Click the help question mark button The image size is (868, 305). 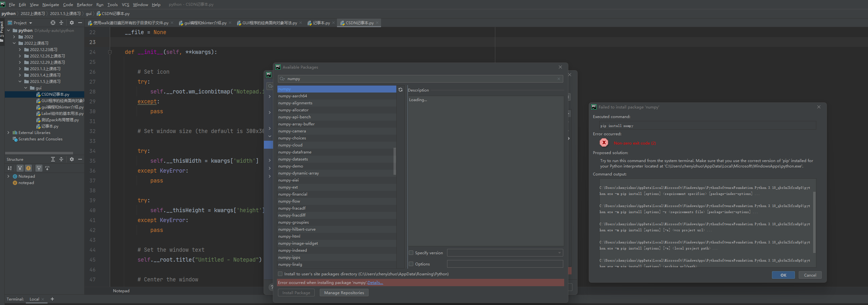[272, 287]
